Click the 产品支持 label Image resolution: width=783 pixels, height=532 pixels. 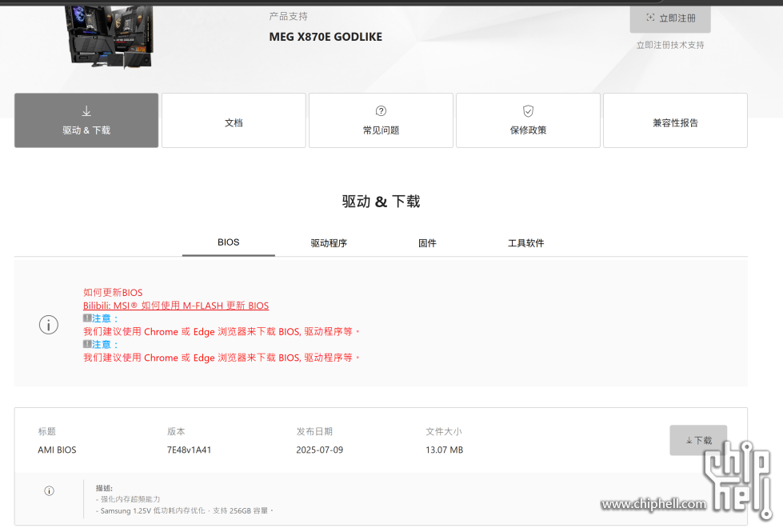coord(288,17)
